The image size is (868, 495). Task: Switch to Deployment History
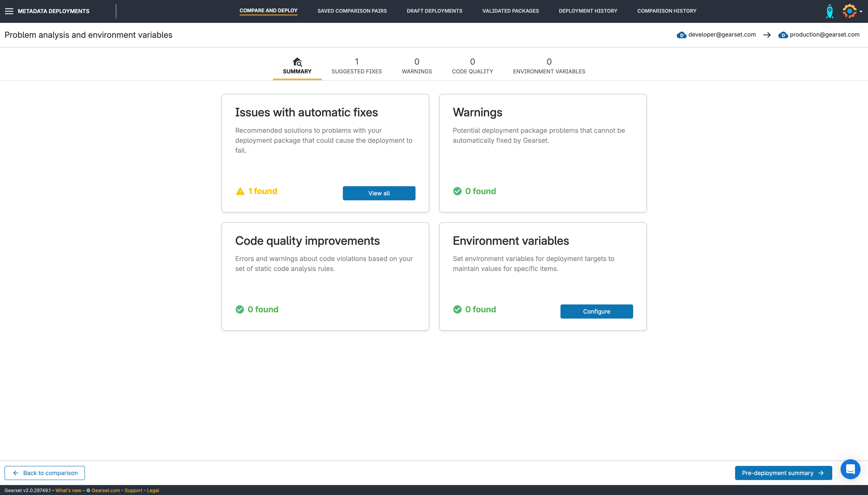point(588,11)
